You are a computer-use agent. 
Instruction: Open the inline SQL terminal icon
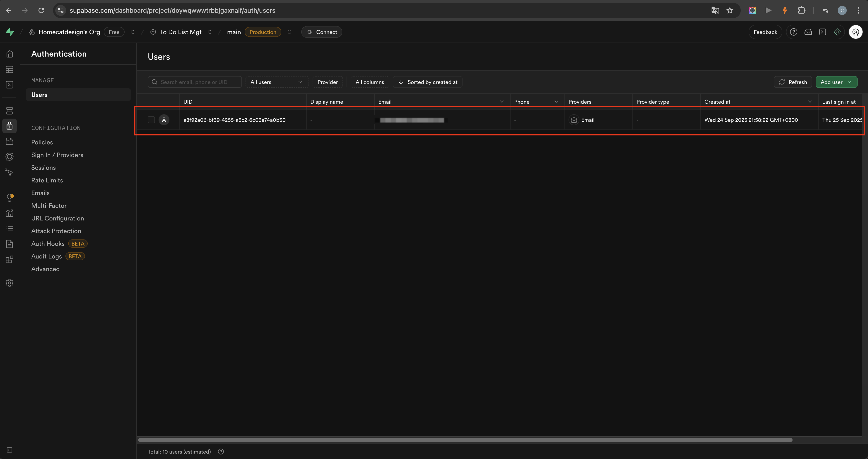click(822, 32)
